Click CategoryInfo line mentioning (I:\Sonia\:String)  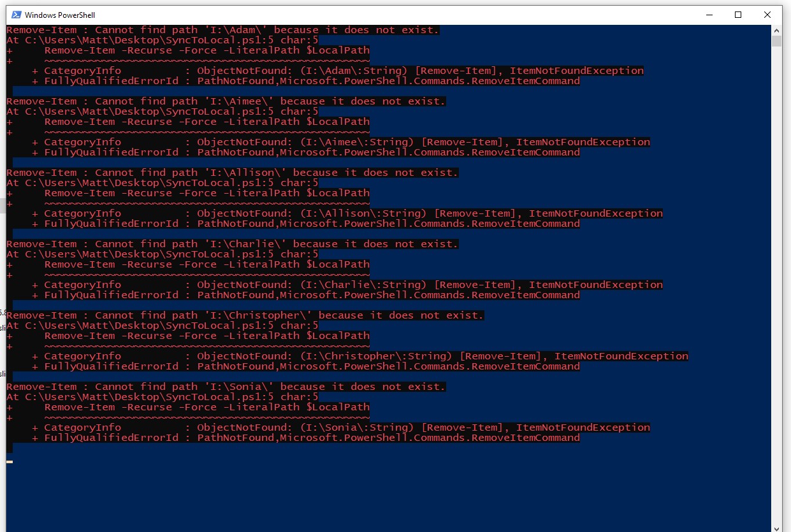[x=341, y=428]
